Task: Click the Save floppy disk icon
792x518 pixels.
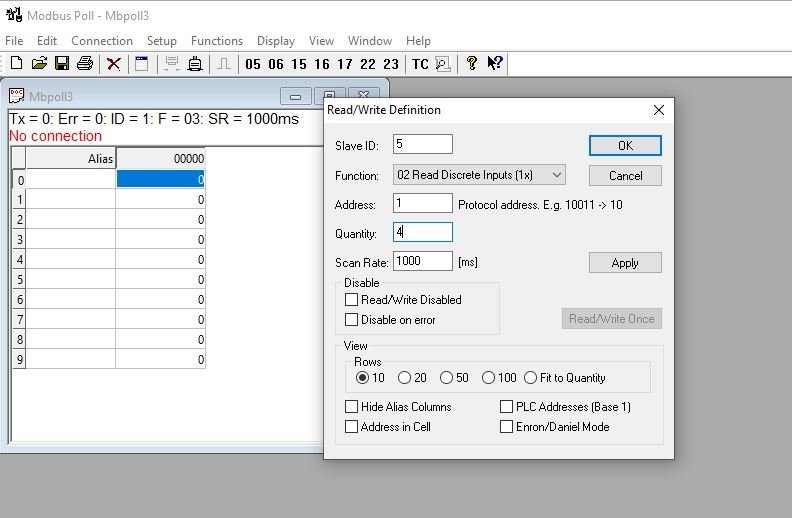Action: (x=62, y=64)
